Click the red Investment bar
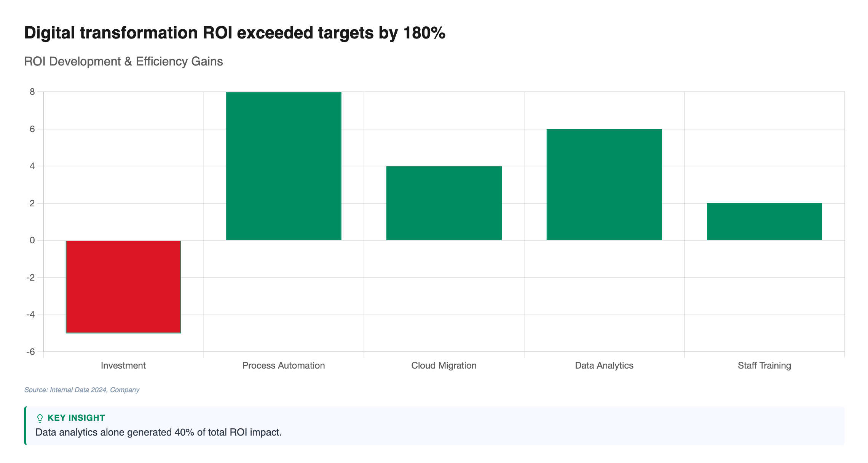This screenshot has height=463, width=868. [123, 286]
